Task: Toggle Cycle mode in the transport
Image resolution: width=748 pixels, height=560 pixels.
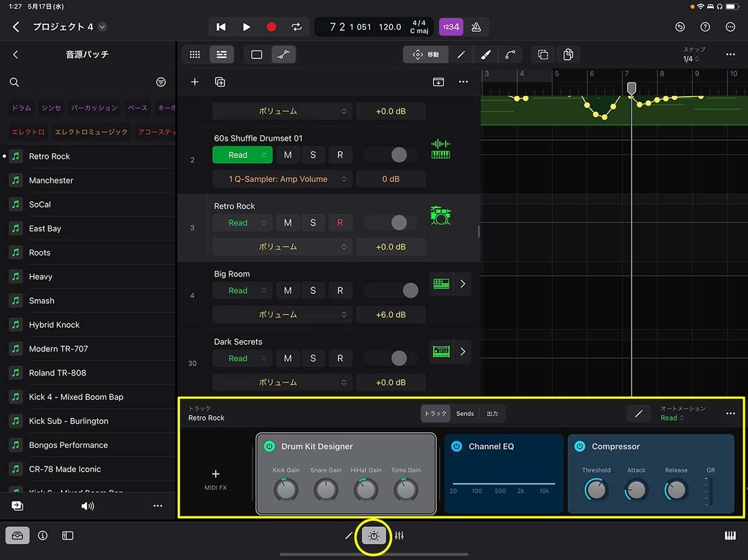Action: [297, 27]
